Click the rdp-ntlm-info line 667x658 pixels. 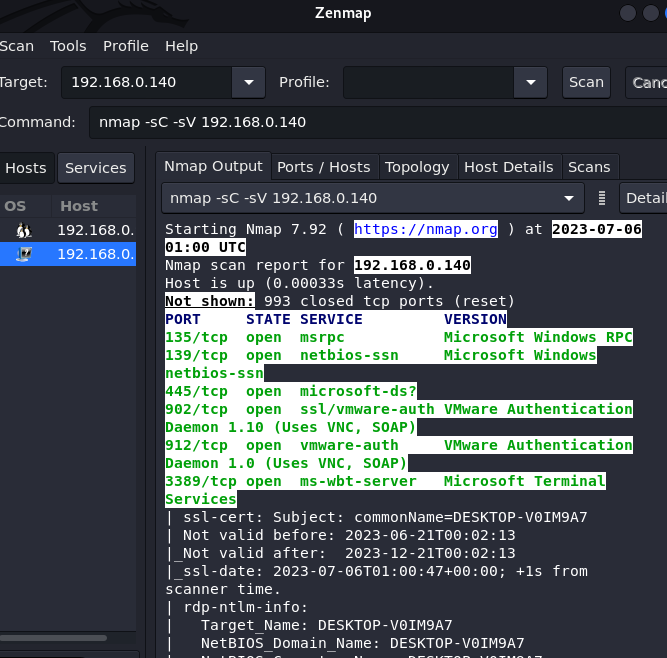click(245, 607)
